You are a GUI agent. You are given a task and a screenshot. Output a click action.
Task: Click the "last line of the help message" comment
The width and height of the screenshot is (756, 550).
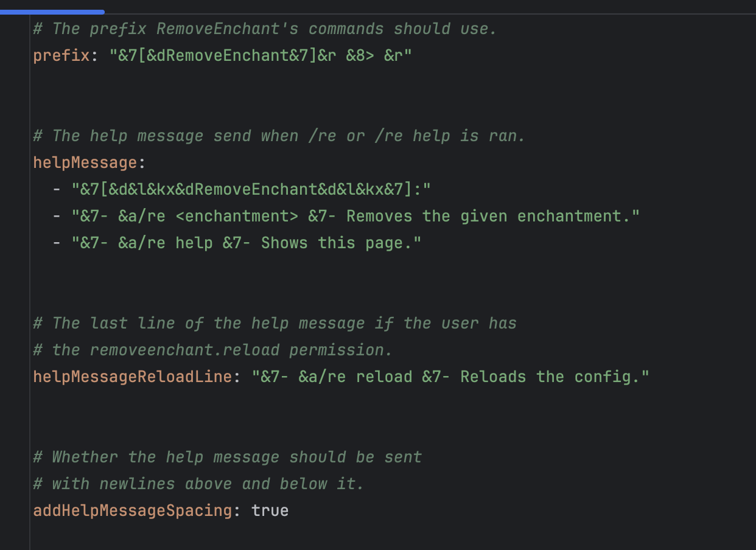[275, 323]
